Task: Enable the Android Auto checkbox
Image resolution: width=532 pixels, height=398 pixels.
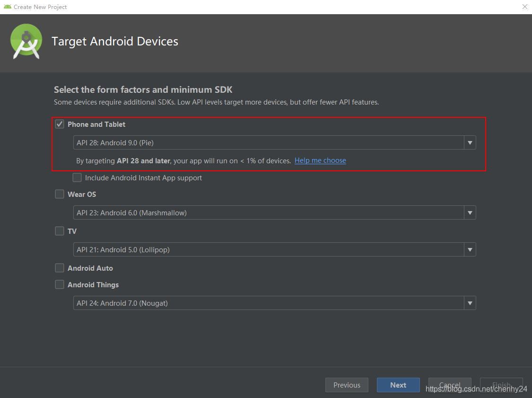Action: tap(60, 268)
